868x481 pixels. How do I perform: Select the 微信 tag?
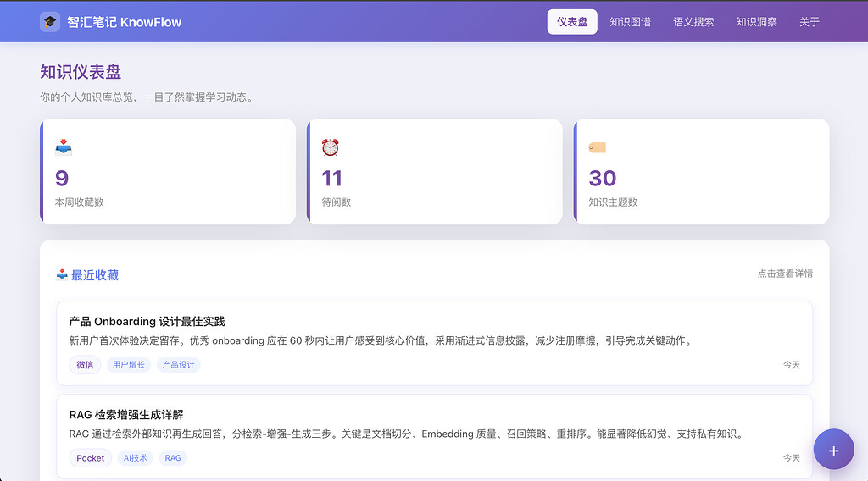[85, 365]
